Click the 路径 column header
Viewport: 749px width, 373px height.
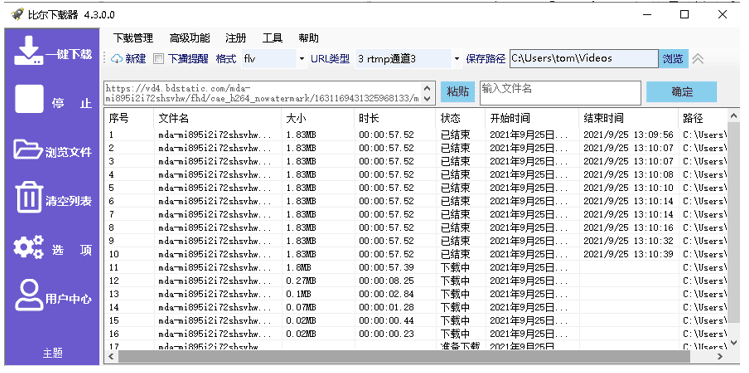tap(703, 118)
